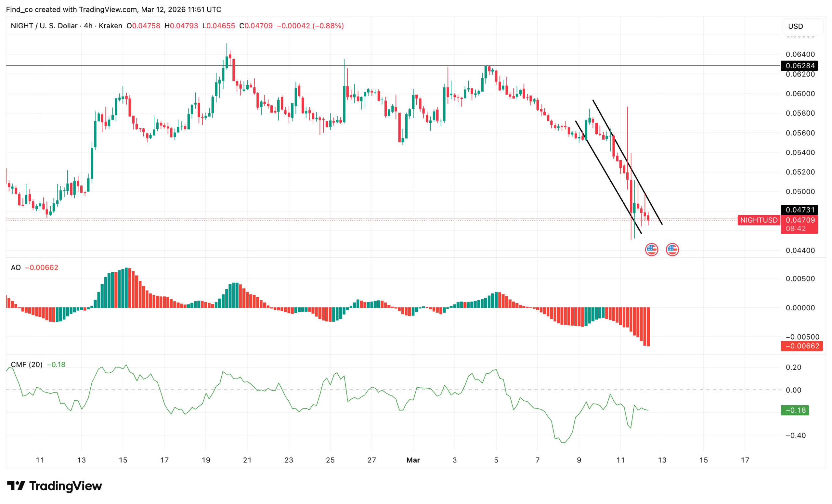The width and height of the screenshot is (832, 504).
Task: Click the 0.04400 price scale label
Action: [x=800, y=251]
